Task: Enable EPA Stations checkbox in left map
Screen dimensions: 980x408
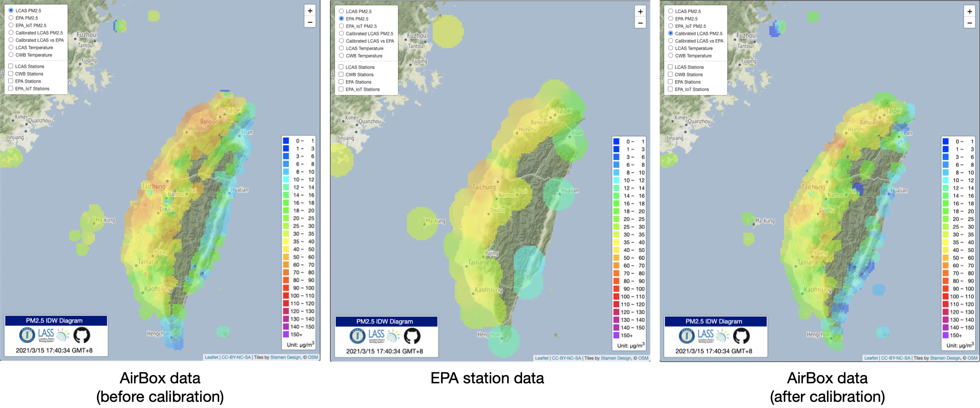Action: coord(11,81)
